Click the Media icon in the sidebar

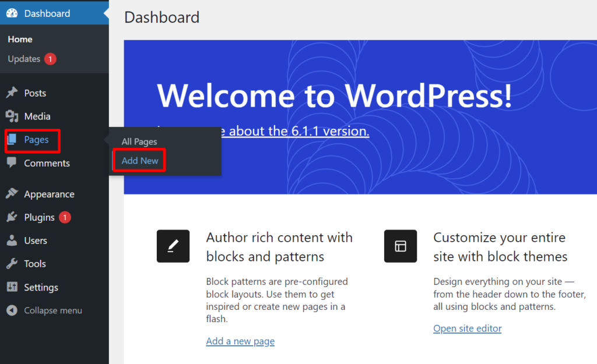click(x=14, y=116)
